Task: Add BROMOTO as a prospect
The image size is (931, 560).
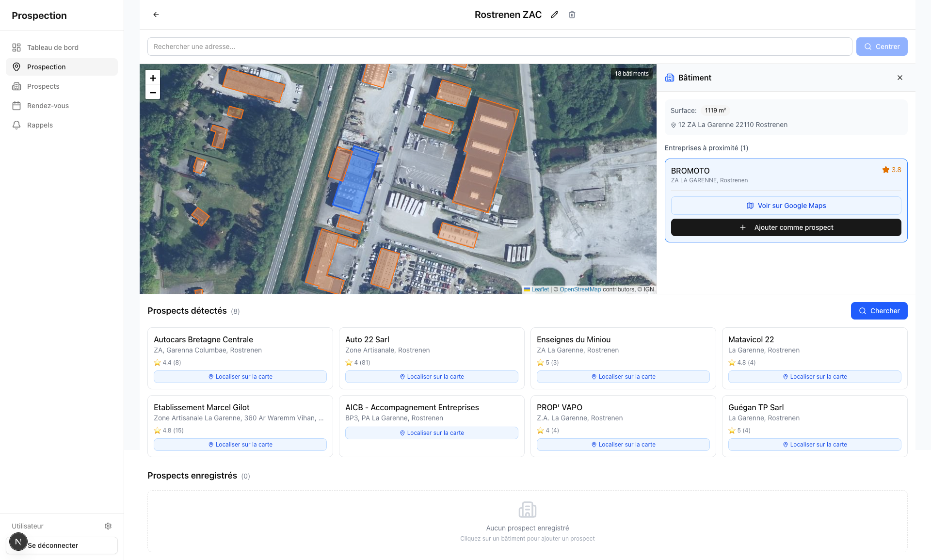Action: click(x=786, y=227)
